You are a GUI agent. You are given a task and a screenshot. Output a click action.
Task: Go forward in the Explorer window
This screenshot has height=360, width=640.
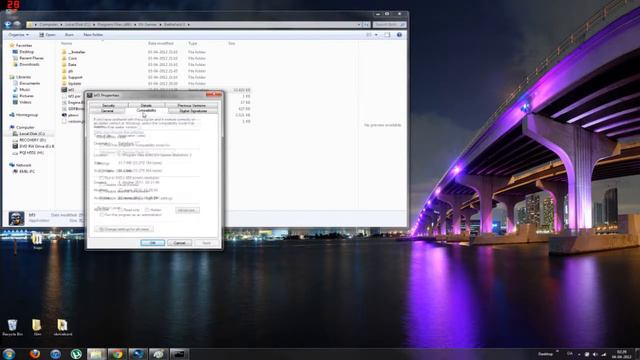[x=17, y=24]
